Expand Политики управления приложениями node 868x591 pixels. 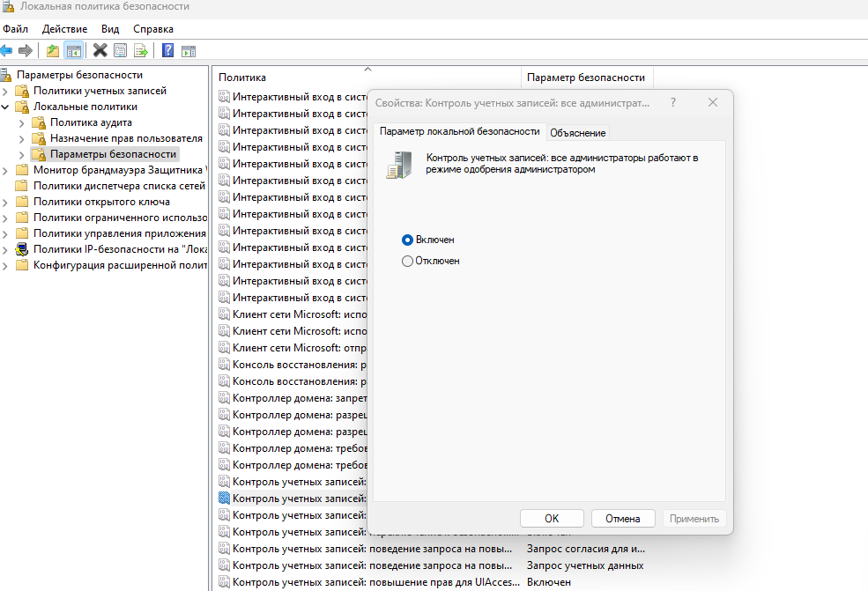tap(5, 233)
